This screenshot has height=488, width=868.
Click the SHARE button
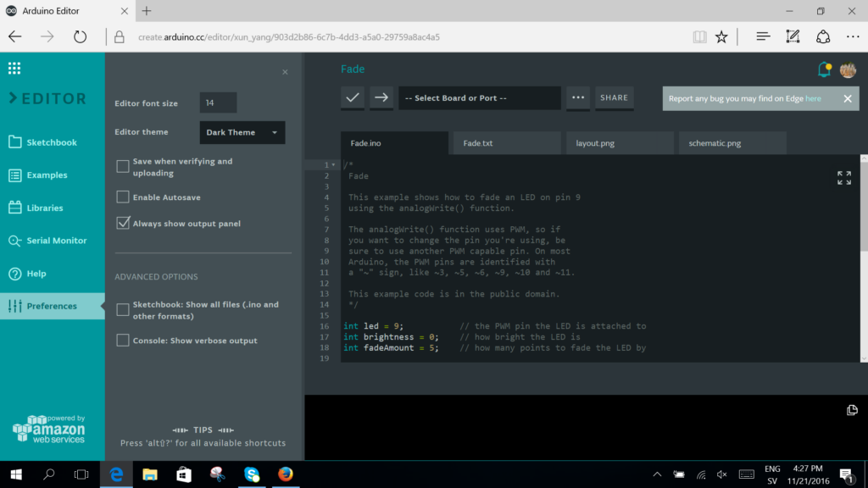[614, 97]
